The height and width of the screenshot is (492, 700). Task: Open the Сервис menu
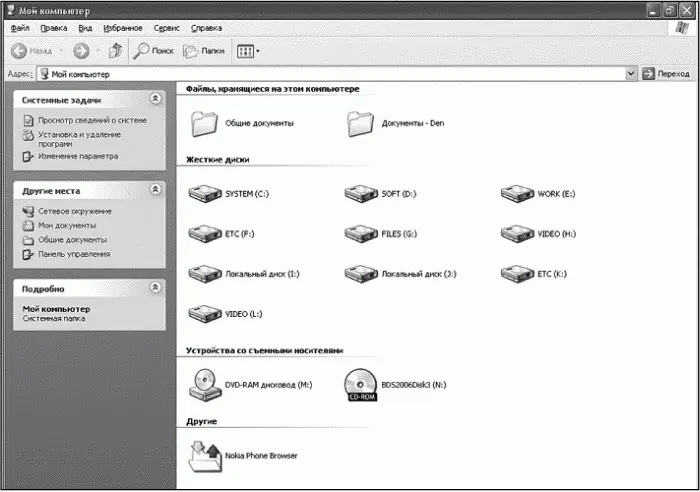pos(167,28)
